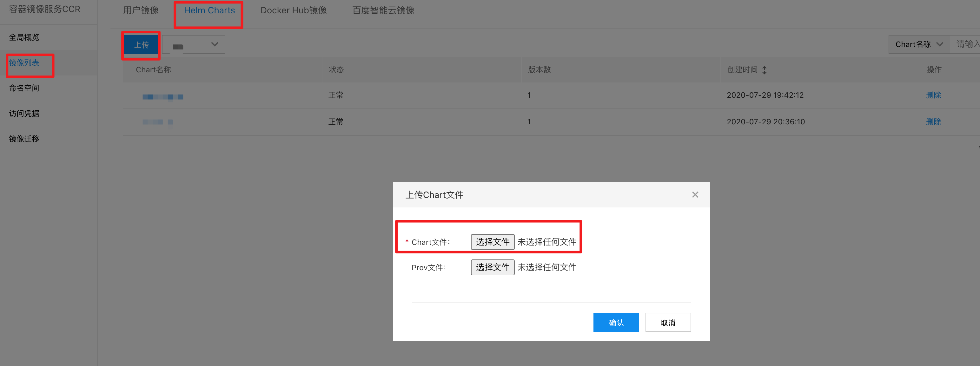Focus the search input beside Chart名称

[x=965, y=44]
